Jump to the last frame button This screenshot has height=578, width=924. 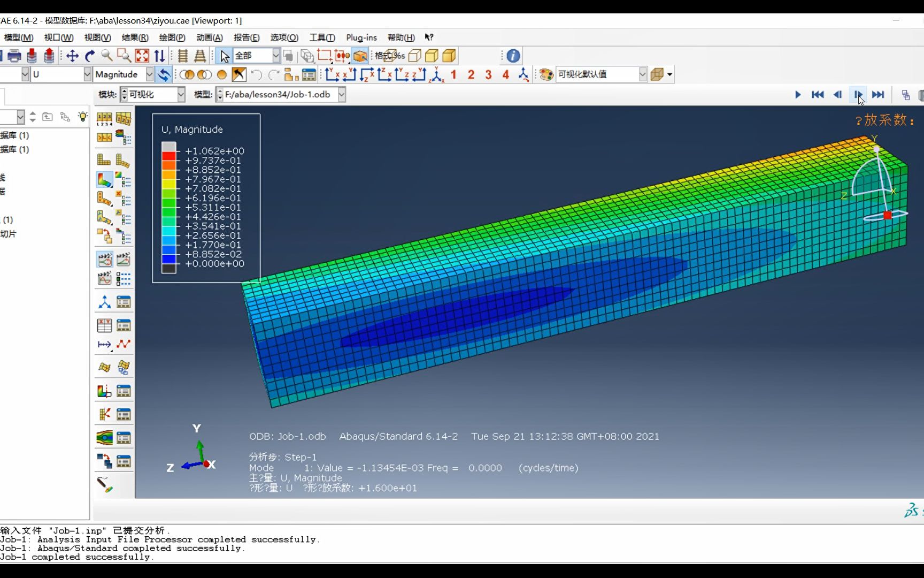[x=878, y=95]
